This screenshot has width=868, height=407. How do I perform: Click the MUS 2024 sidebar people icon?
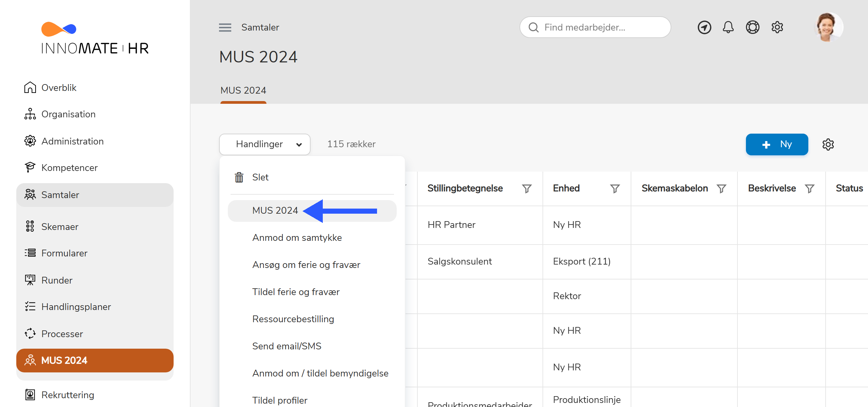pos(30,360)
